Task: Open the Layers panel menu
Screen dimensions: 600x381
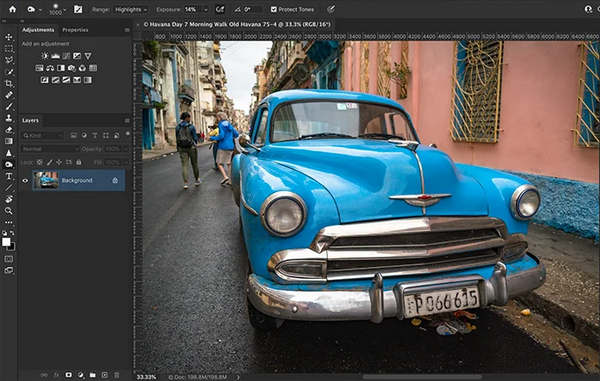Action: pyautogui.click(x=127, y=120)
